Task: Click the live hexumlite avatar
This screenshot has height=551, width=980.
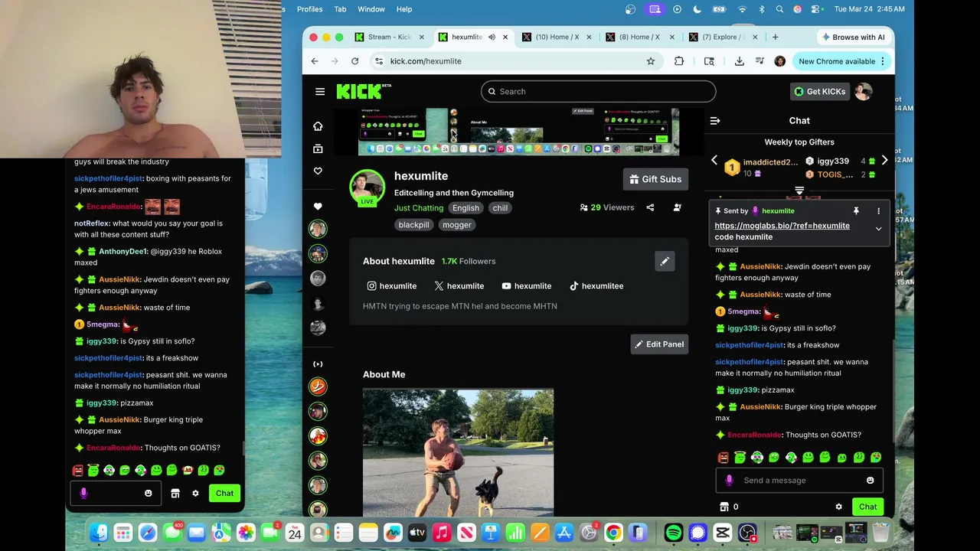Action: point(367,187)
